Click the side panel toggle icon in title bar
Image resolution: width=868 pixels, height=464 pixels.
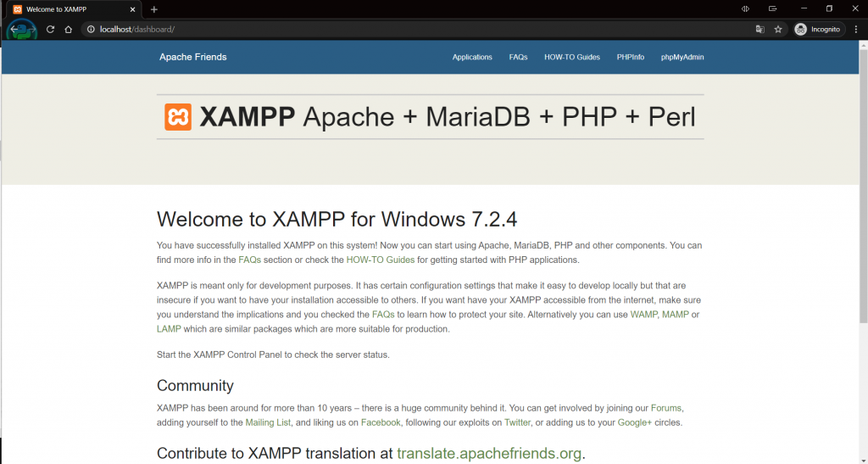(746, 8)
